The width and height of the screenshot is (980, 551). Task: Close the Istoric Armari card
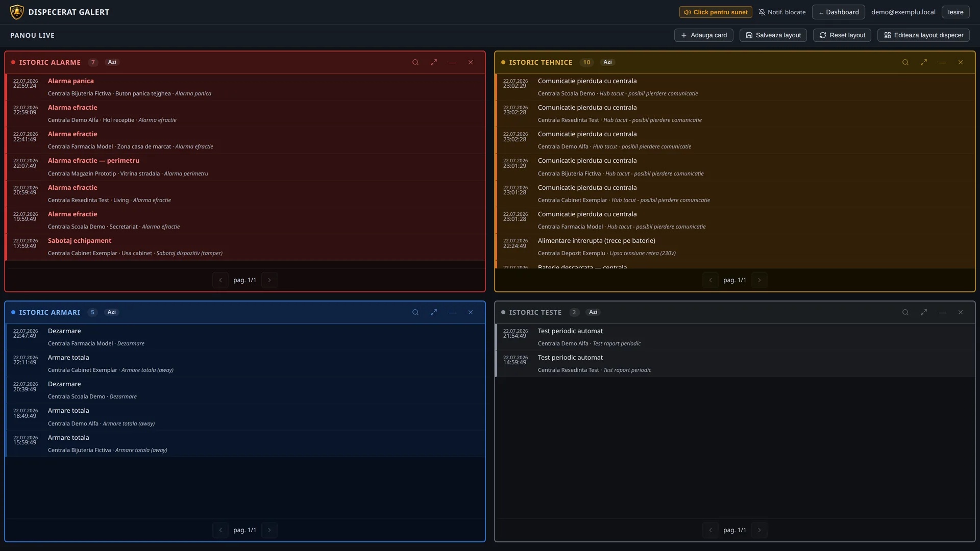pos(471,312)
